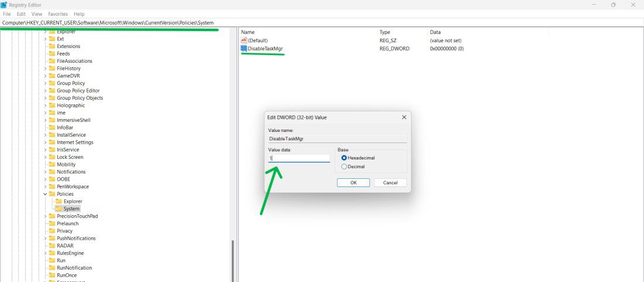Collapse the Policies tree node
The height and width of the screenshot is (282, 644).
45,194
